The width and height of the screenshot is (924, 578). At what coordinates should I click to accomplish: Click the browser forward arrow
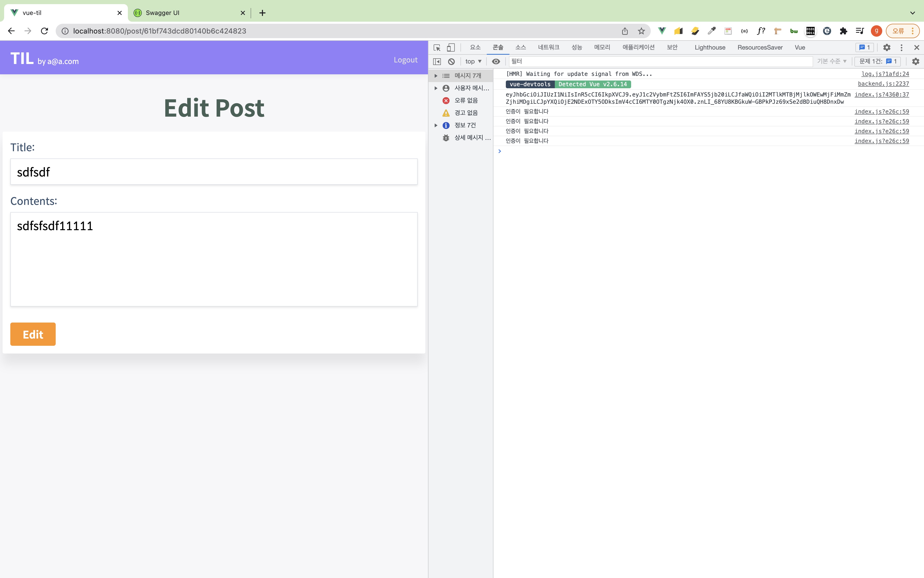28,31
